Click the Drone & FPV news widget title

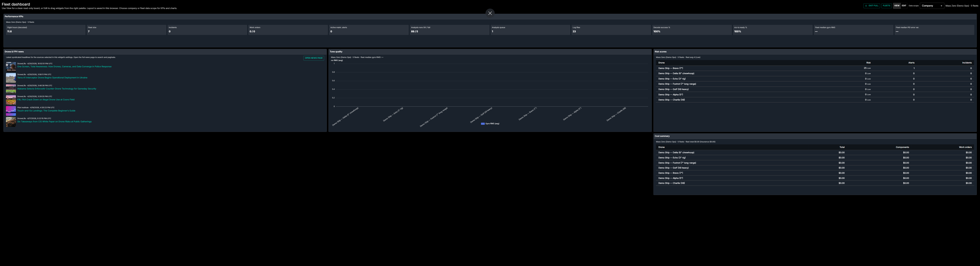tap(14, 52)
